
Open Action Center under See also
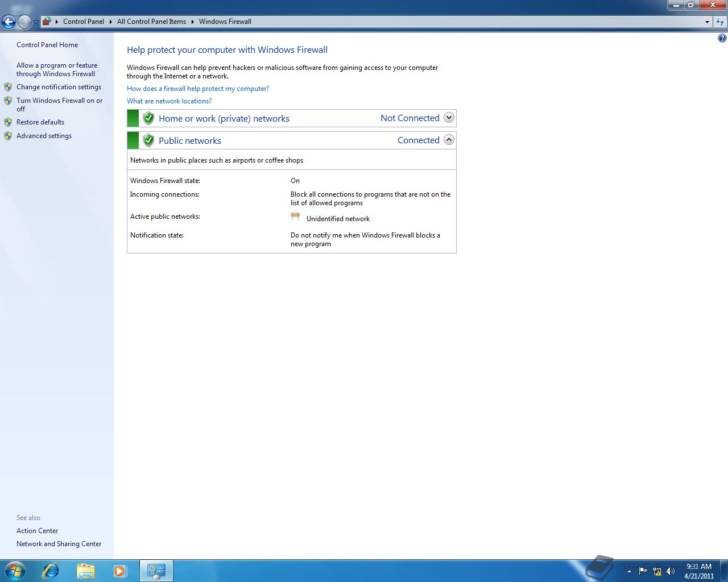[x=38, y=531]
